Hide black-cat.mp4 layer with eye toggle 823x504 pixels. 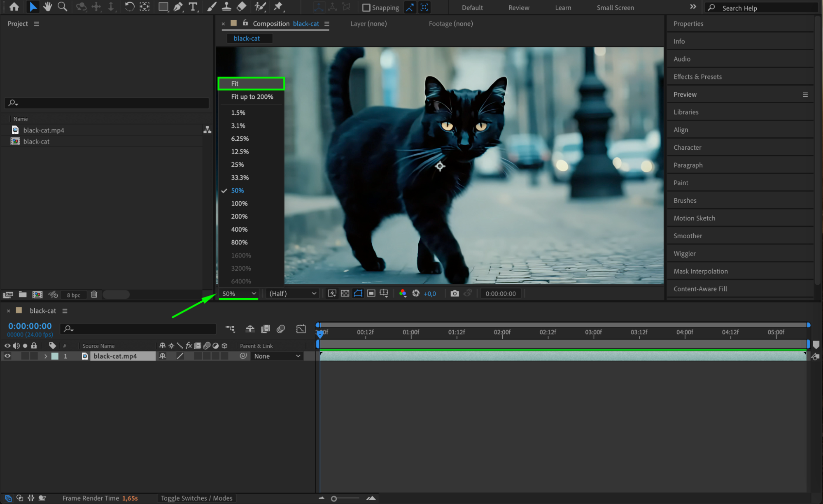7,356
